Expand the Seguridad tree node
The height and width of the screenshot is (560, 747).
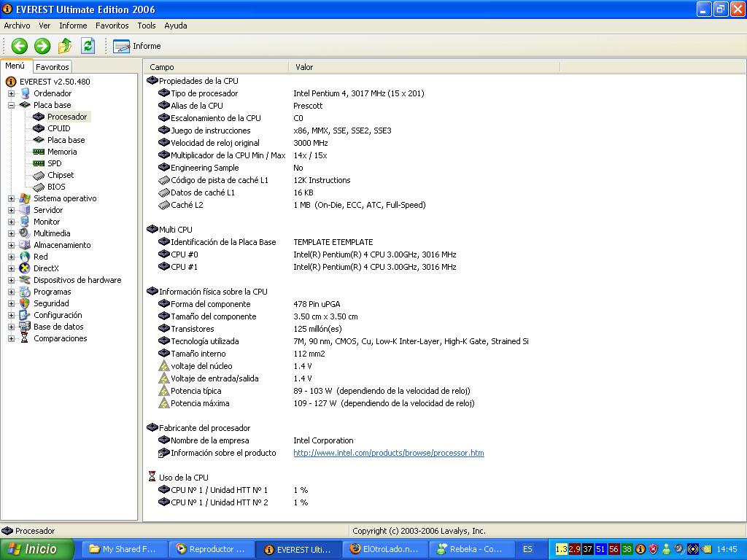[12, 304]
